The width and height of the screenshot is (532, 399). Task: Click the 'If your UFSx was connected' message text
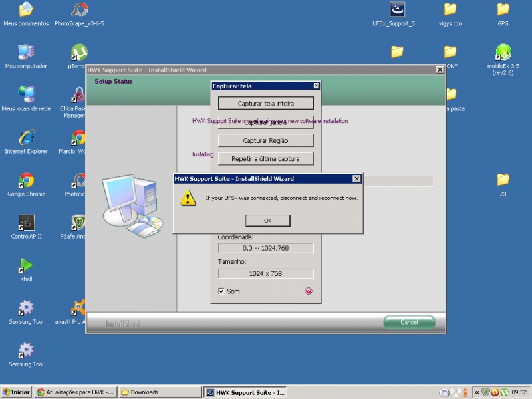tap(281, 198)
